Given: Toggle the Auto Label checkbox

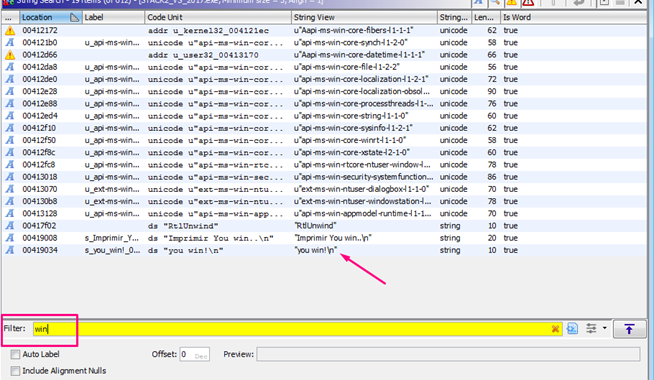Looking at the screenshot, I should click(15, 354).
